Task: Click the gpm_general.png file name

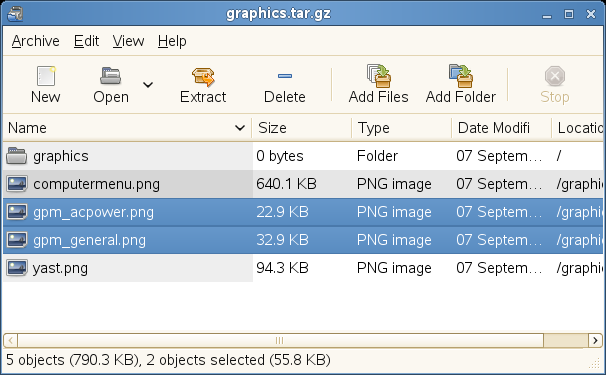Action: coord(89,240)
